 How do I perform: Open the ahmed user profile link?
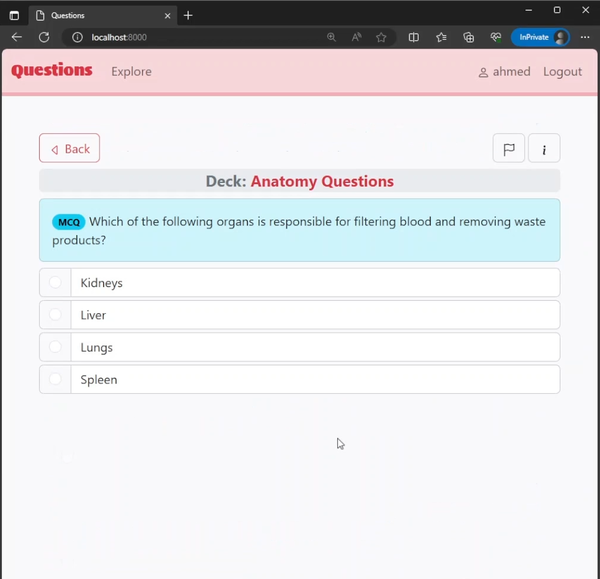pyautogui.click(x=504, y=72)
